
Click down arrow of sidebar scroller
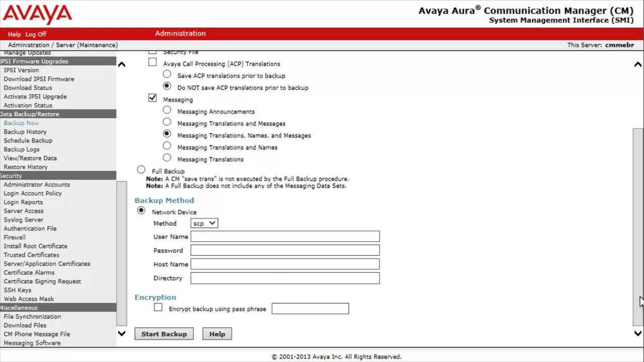121,333
